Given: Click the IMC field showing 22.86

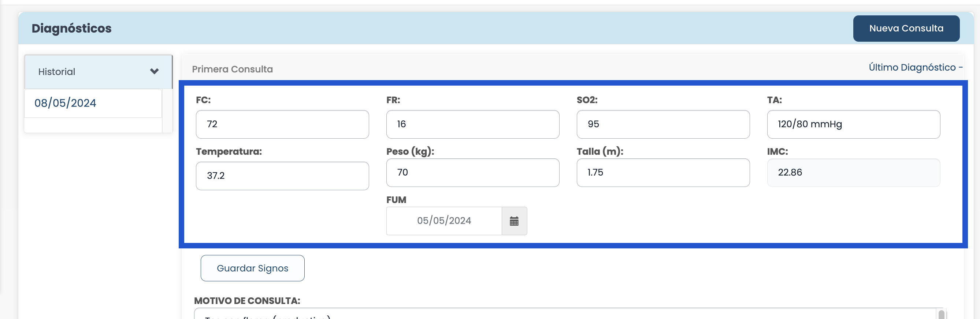Looking at the screenshot, I should [853, 172].
